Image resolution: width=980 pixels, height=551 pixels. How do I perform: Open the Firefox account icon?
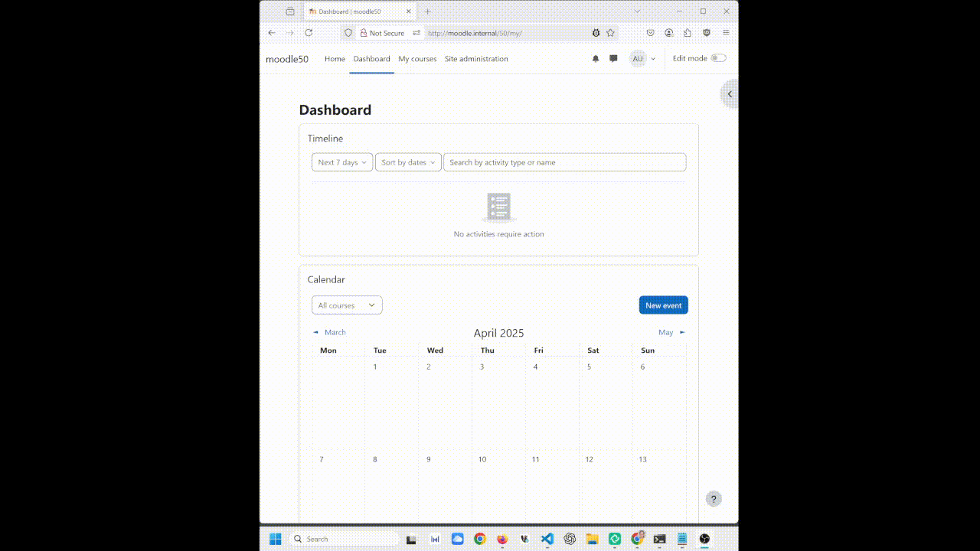point(669,33)
